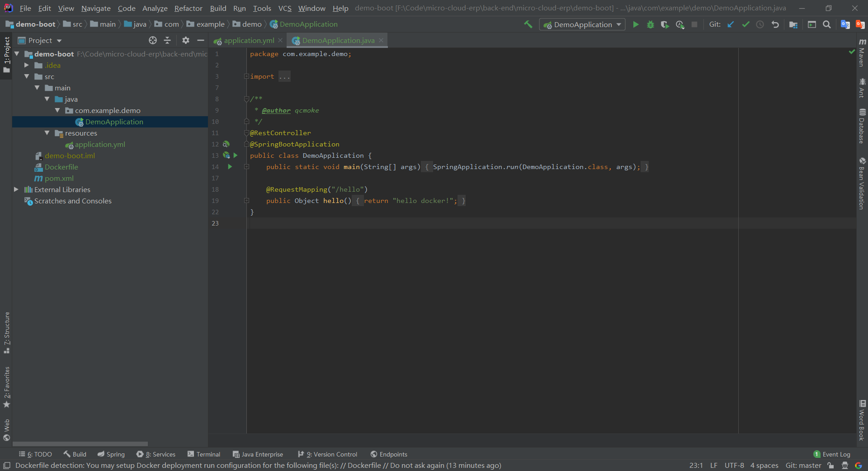Toggle Word Book tool window
The image size is (868, 471).
point(862,420)
